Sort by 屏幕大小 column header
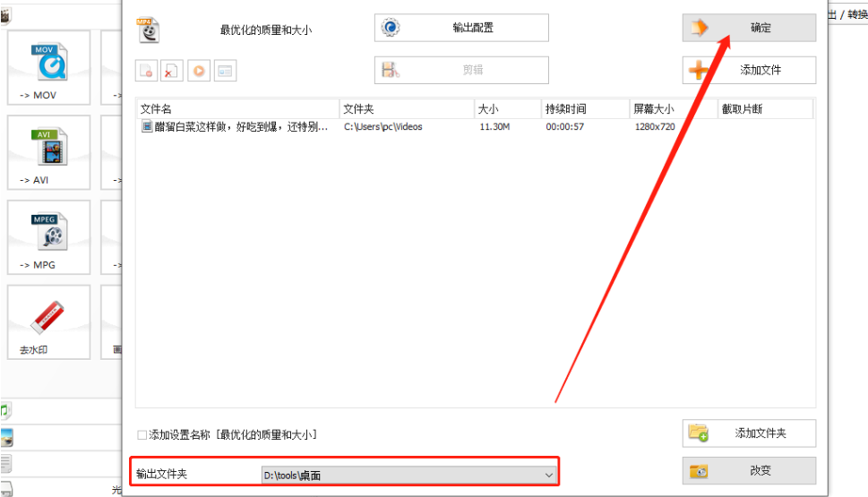This screenshot has width=868, height=497. (674, 109)
